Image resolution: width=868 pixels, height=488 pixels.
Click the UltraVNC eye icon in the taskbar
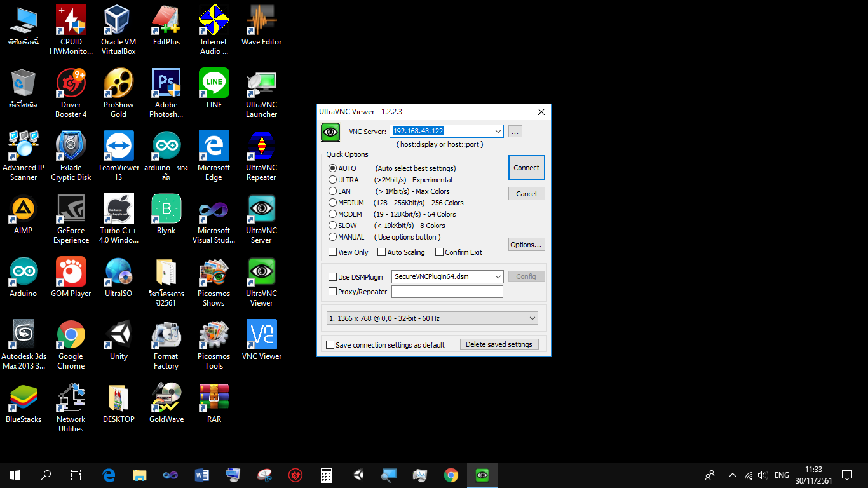tap(482, 475)
